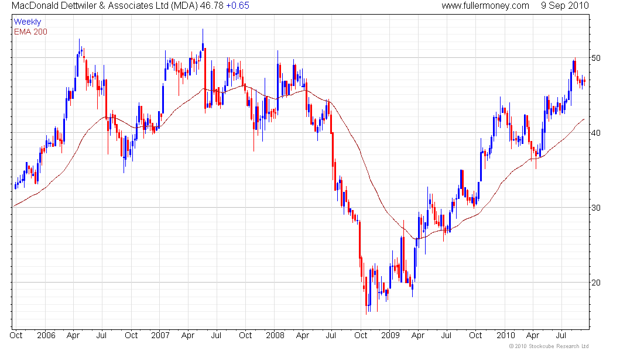Image resolution: width=644 pixels, height=351 pixels.
Task: Click the '© 2010 Stockcube Research Ltd' copyright text
Action: click(549, 346)
